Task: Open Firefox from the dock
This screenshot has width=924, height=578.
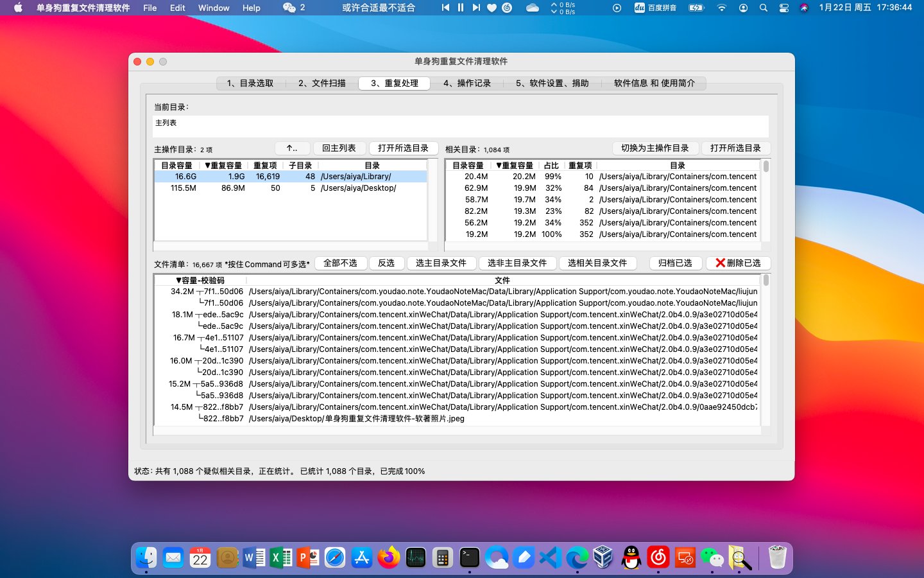Action: coord(388,557)
